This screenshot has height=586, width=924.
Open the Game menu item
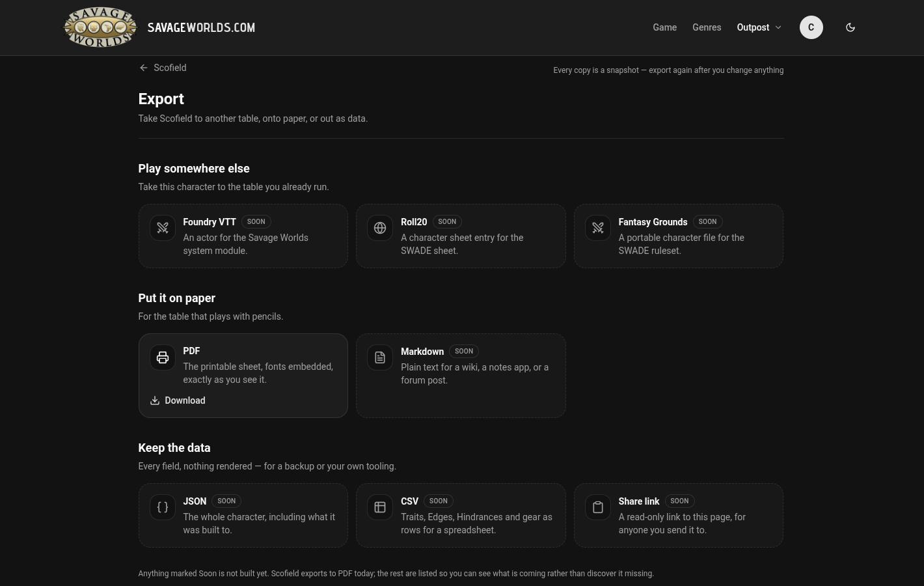pyautogui.click(x=665, y=27)
